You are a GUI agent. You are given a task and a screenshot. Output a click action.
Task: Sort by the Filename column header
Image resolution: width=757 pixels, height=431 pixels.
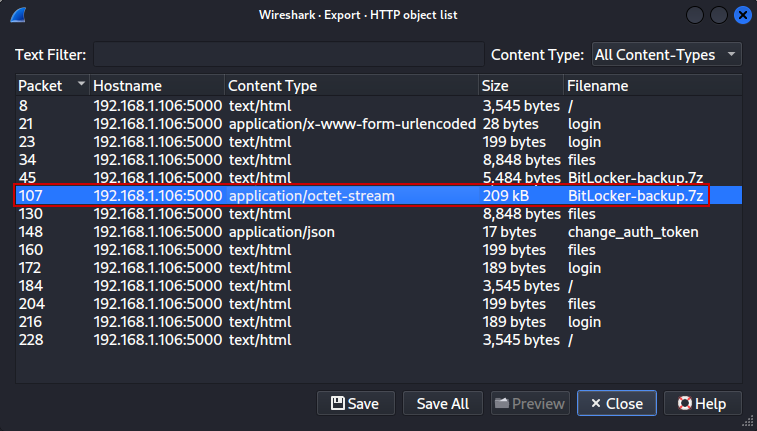(650, 85)
